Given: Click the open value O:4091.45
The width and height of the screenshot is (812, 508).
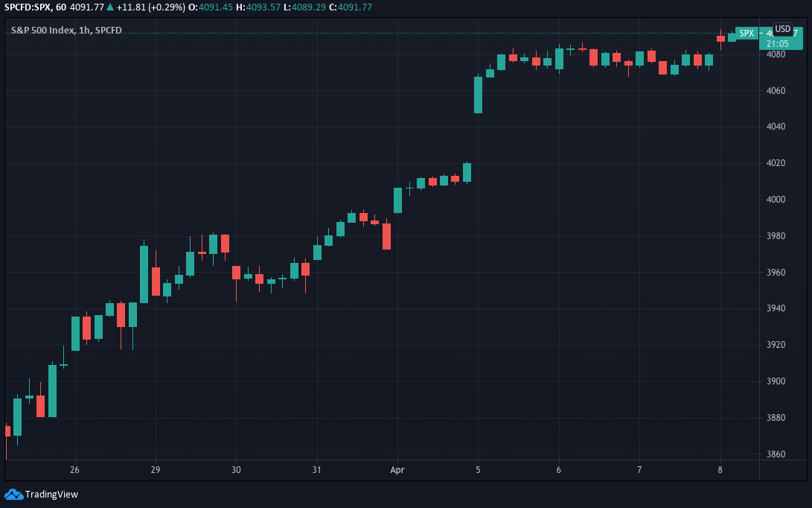Looking at the screenshot, I should 210,7.
